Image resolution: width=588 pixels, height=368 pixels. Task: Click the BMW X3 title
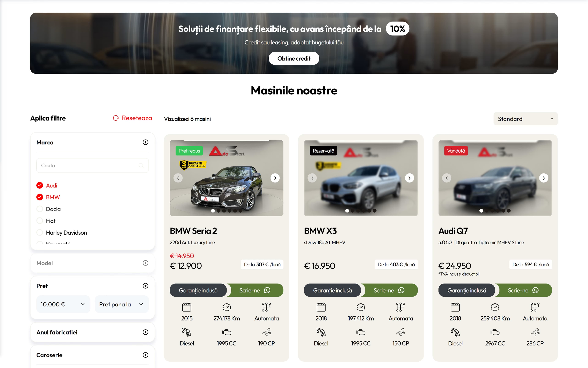[320, 231]
